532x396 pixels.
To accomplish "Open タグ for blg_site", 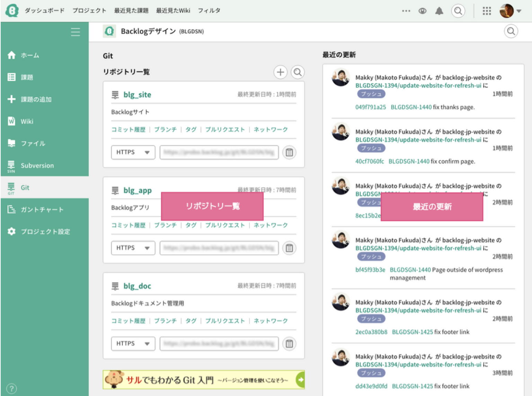I will (191, 129).
